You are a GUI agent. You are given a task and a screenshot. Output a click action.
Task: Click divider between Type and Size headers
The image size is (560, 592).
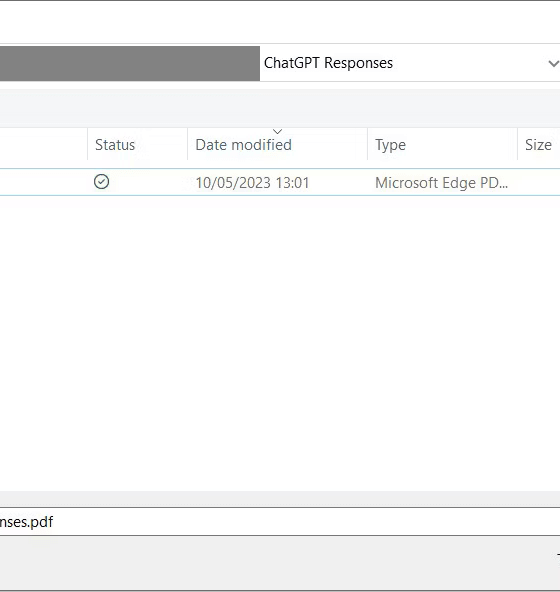coord(517,145)
